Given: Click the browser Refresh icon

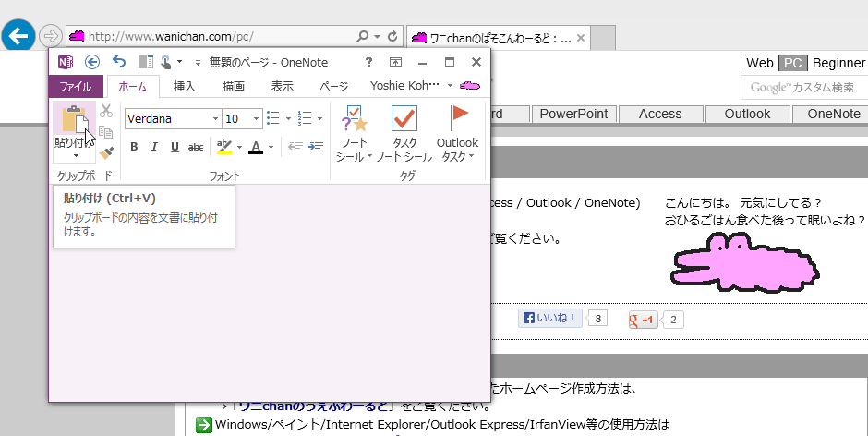Looking at the screenshot, I should [392, 37].
